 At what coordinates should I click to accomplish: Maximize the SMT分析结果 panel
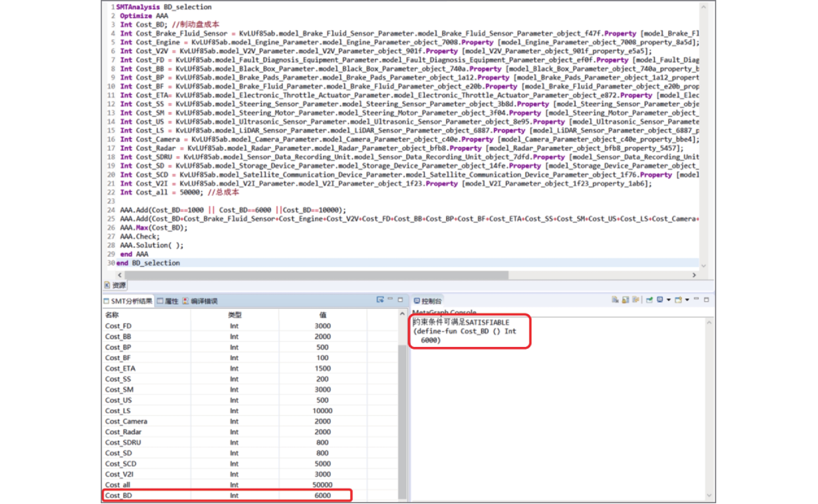(400, 300)
